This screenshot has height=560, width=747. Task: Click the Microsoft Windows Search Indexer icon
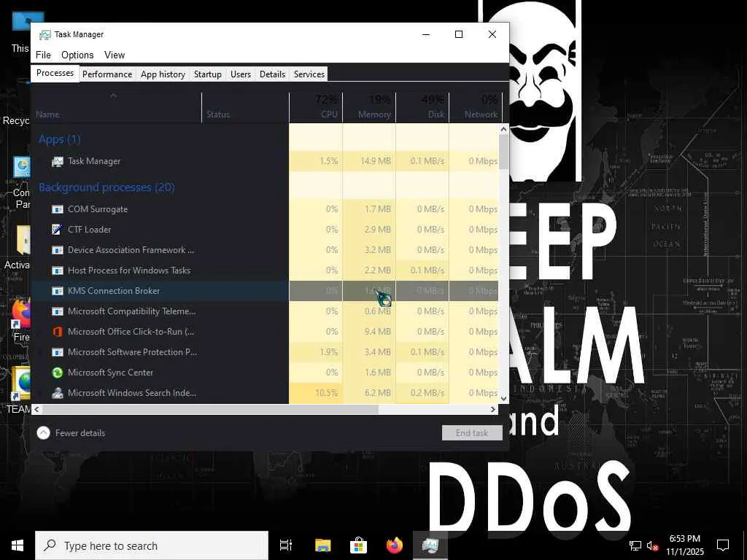click(57, 393)
